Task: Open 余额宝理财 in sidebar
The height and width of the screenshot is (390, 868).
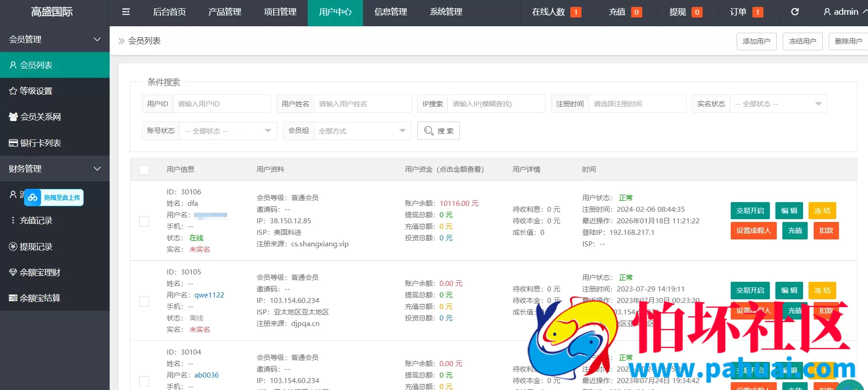Action: pos(55,273)
